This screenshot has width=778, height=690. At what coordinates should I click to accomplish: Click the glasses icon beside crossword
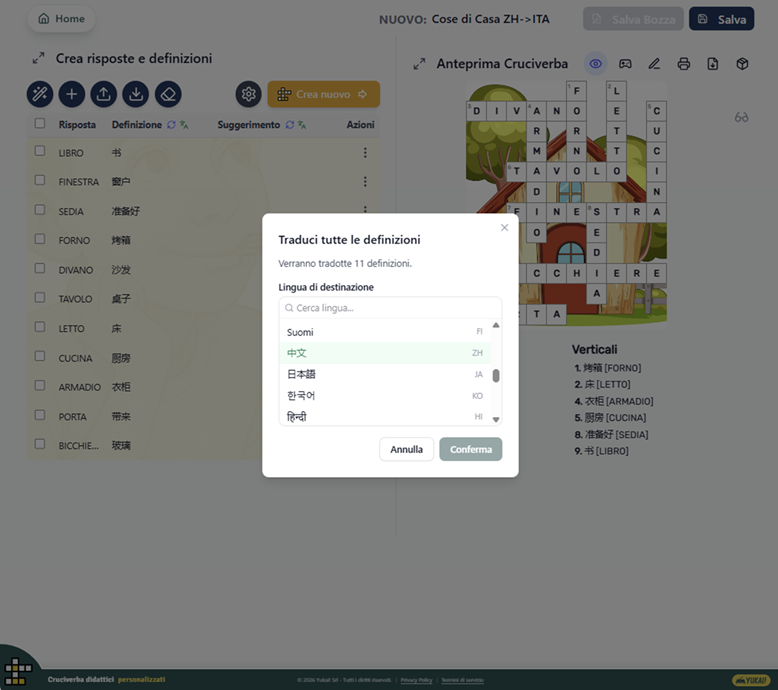pyautogui.click(x=741, y=118)
